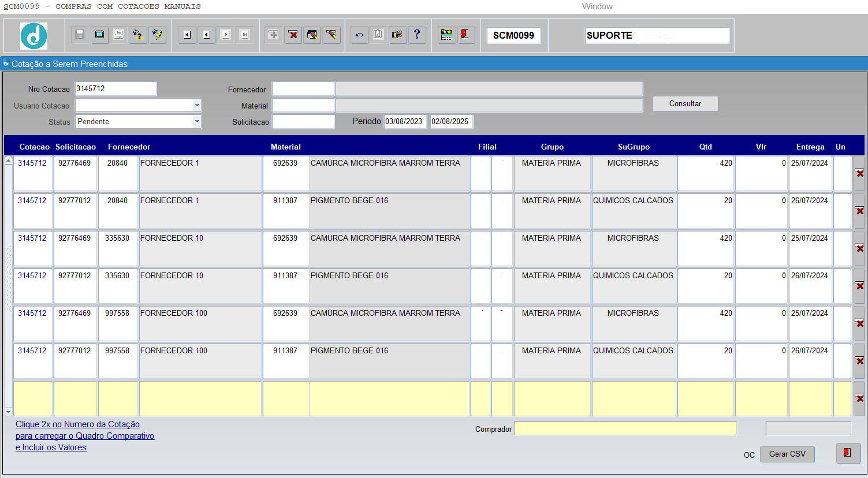Image resolution: width=868 pixels, height=478 pixels.
Task: Click Nro Cotacao field with 3145712
Action: [x=116, y=88]
